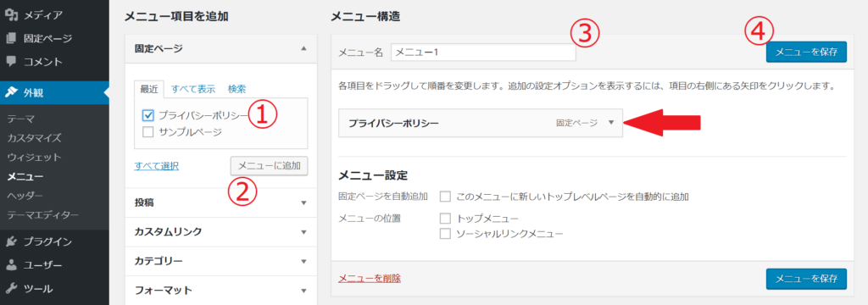Select the プライバシーポリシー menu item bar
Viewport: 868px width, 305px height.
(x=481, y=123)
